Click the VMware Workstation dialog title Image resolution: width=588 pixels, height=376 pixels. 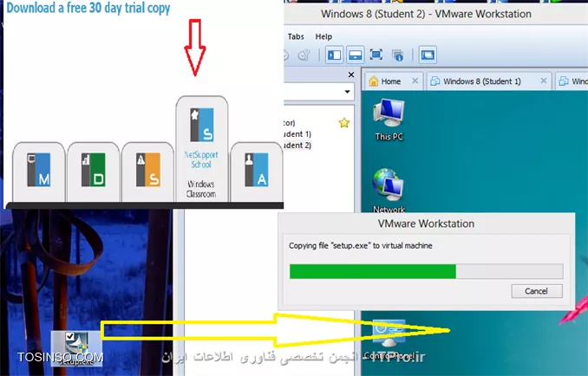click(426, 224)
